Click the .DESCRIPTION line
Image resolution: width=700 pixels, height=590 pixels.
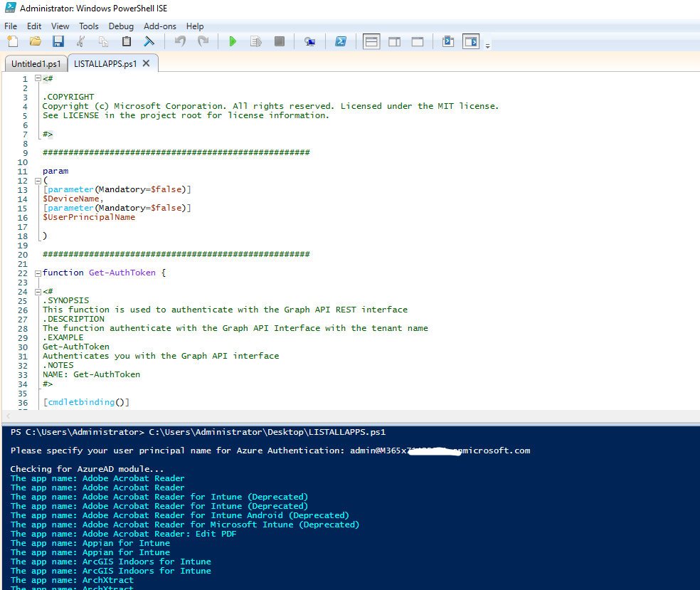pos(74,319)
